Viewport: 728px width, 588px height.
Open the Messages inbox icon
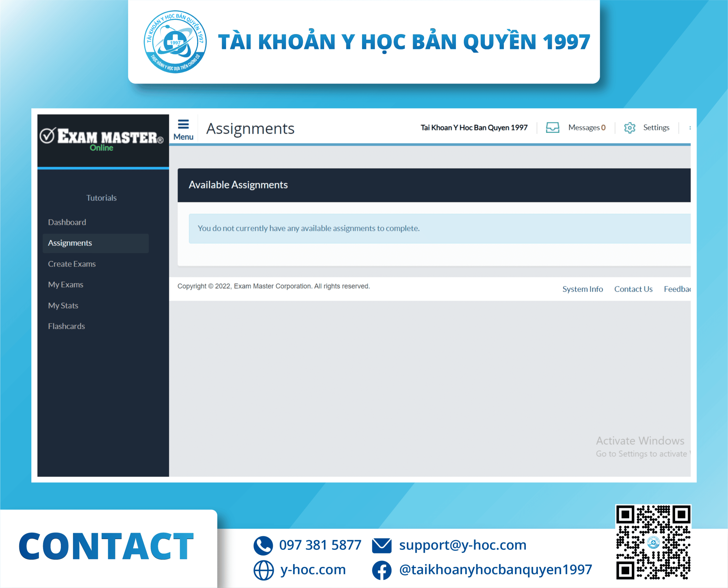pos(552,128)
